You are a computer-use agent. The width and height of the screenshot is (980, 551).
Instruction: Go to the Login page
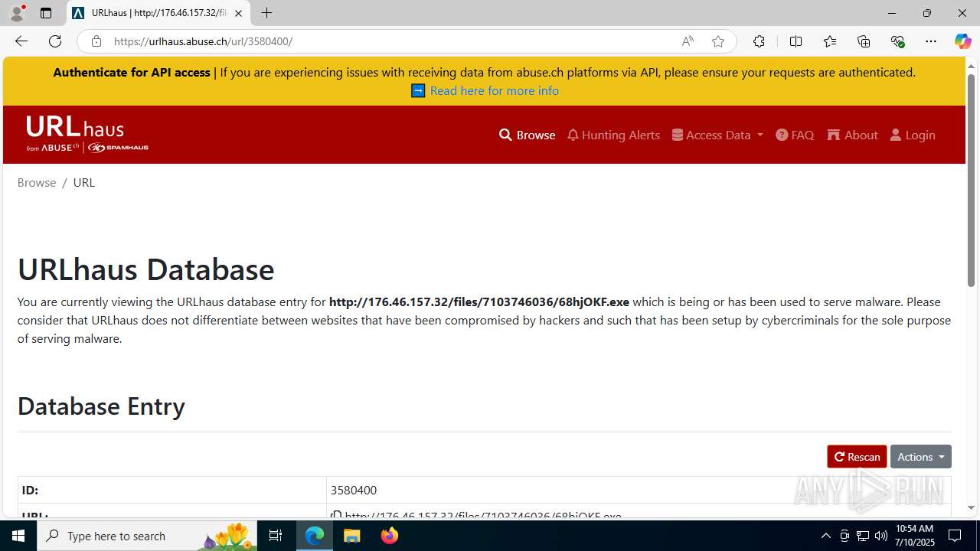coord(913,135)
